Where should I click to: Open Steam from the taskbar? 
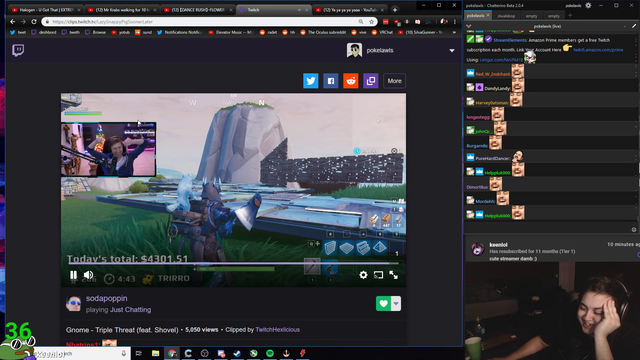[237, 353]
